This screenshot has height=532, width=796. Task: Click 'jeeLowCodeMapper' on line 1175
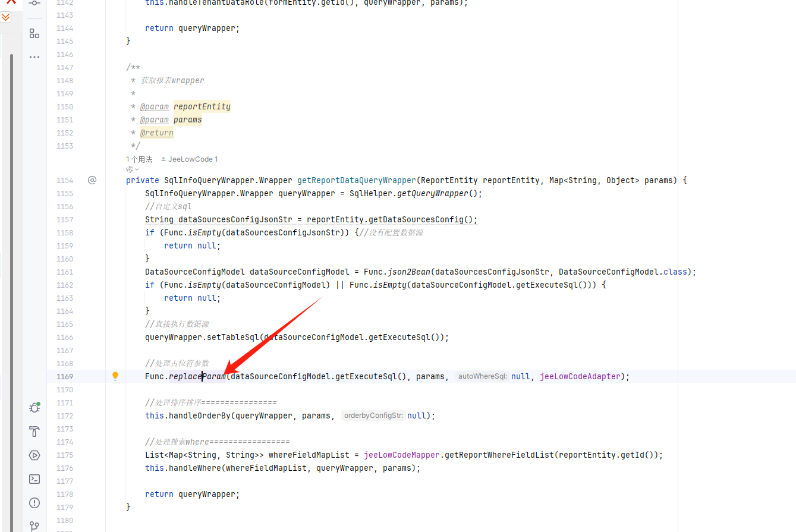tap(402, 455)
